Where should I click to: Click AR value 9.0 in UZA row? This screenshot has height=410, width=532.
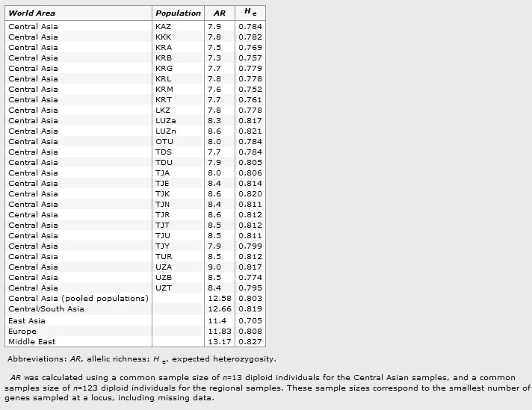coord(214,267)
